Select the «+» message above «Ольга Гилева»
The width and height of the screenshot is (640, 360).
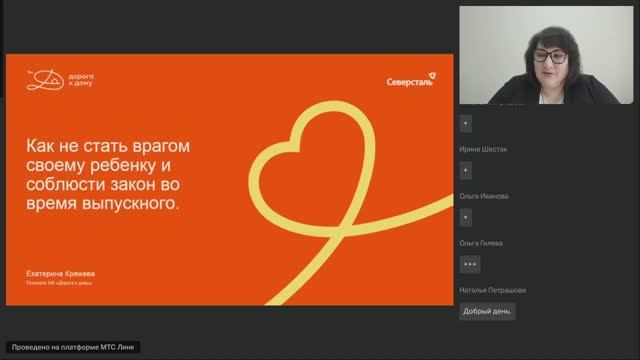coord(466,217)
